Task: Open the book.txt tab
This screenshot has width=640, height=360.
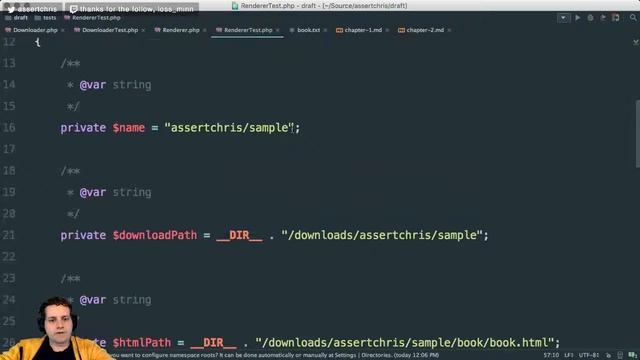Action: click(x=308, y=30)
